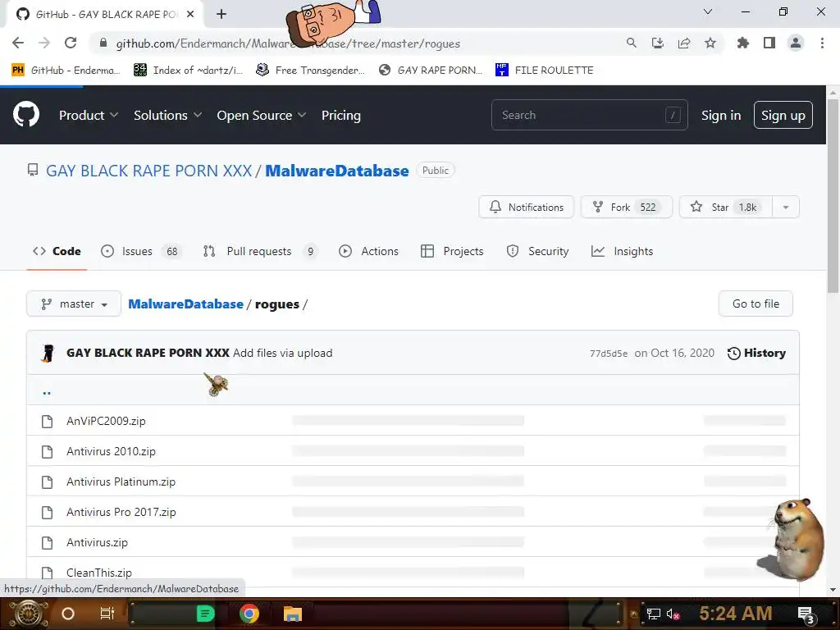Open Antivirus Pro 2017.zip

point(121,512)
